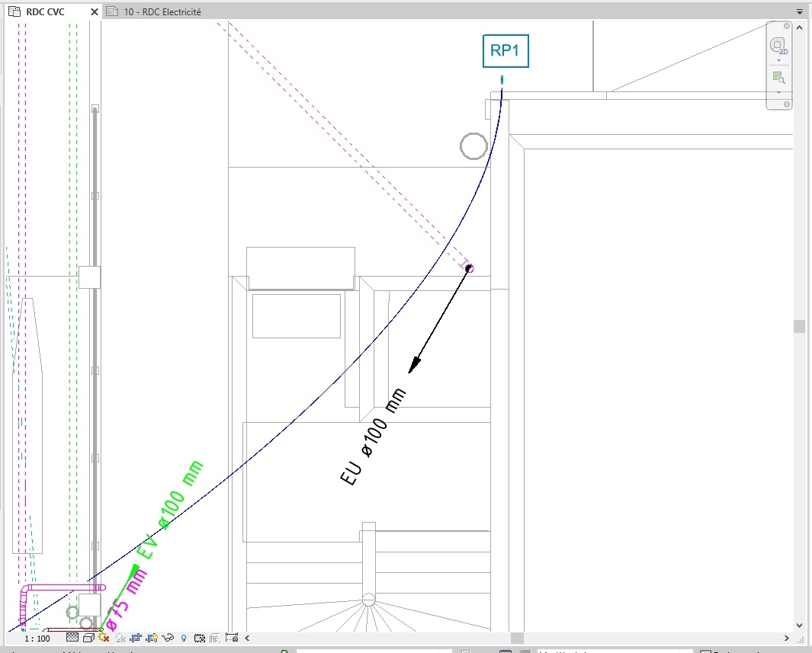Click the Crop View icon

136,638
